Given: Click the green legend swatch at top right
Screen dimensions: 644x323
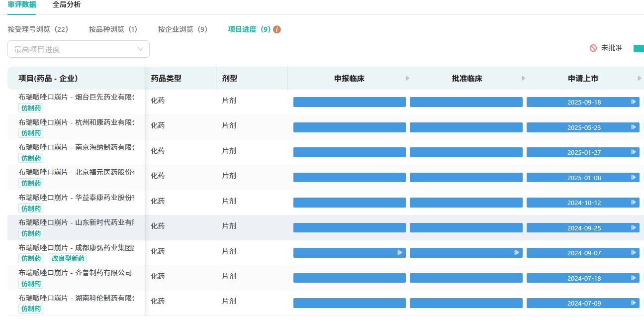Looking at the screenshot, I should click(x=638, y=48).
